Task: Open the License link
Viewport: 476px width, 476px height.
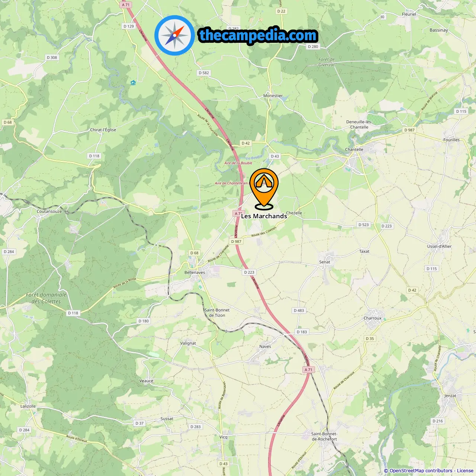Action: tap(465, 471)
